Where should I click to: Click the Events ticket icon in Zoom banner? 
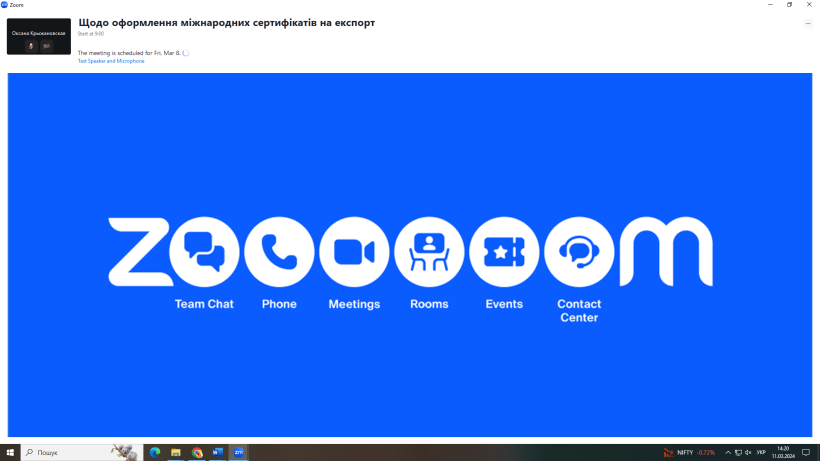[x=504, y=251]
